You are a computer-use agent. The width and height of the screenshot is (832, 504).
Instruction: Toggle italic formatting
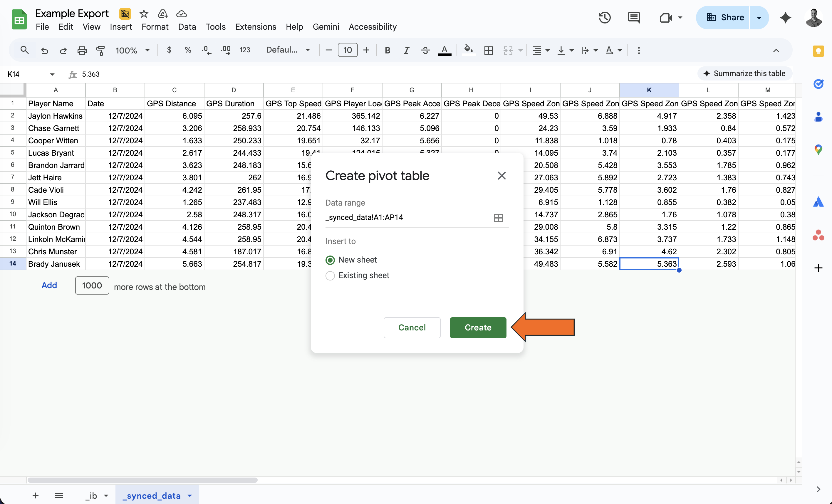(x=406, y=50)
